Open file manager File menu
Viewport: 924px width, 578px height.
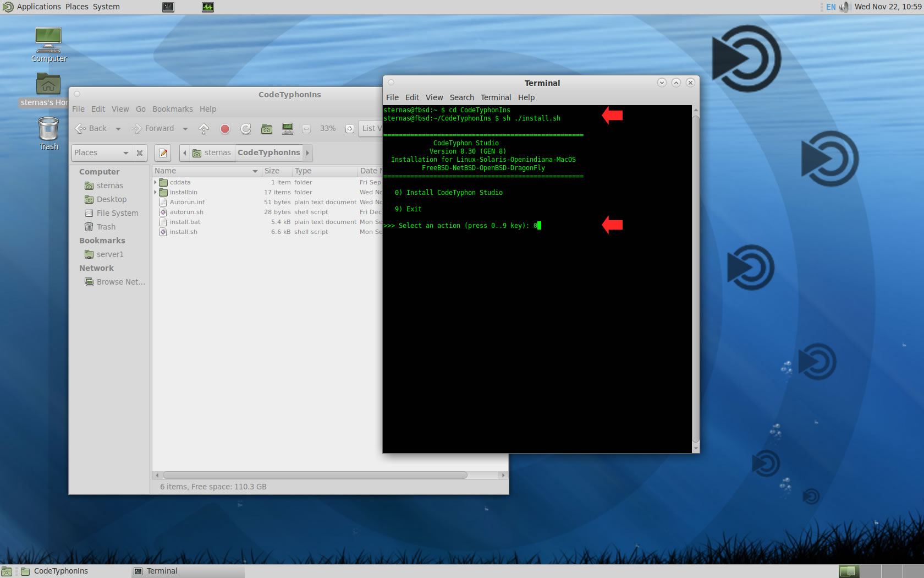coord(79,109)
